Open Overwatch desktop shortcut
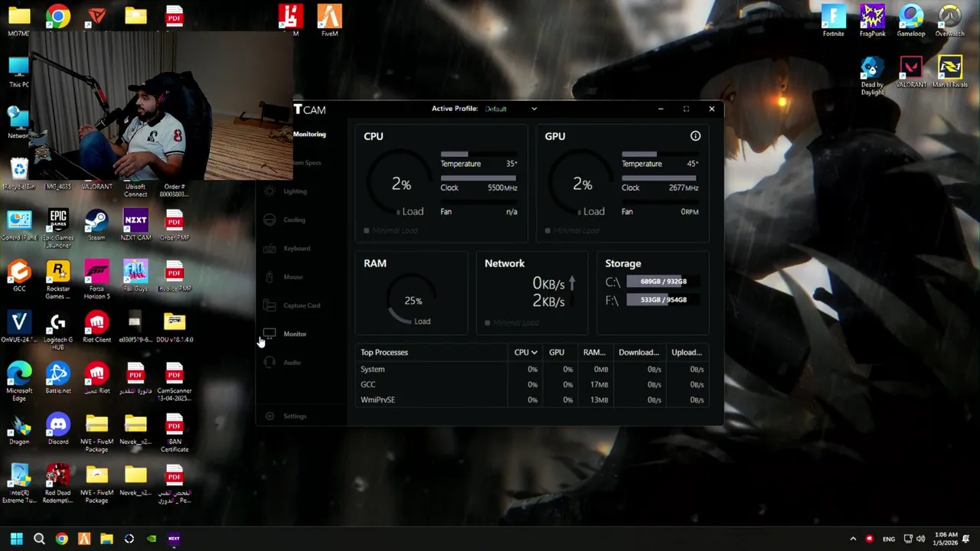The image size is (980, 551). point(950,20)
